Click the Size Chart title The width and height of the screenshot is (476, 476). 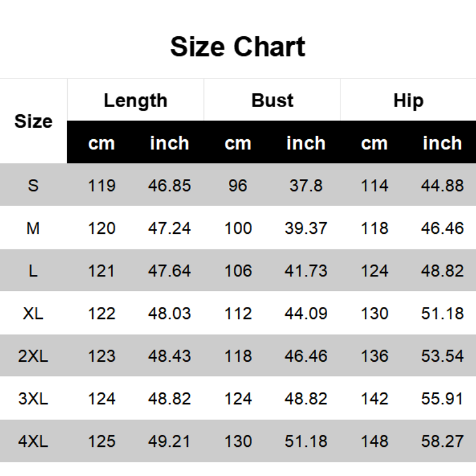[237, 47]
